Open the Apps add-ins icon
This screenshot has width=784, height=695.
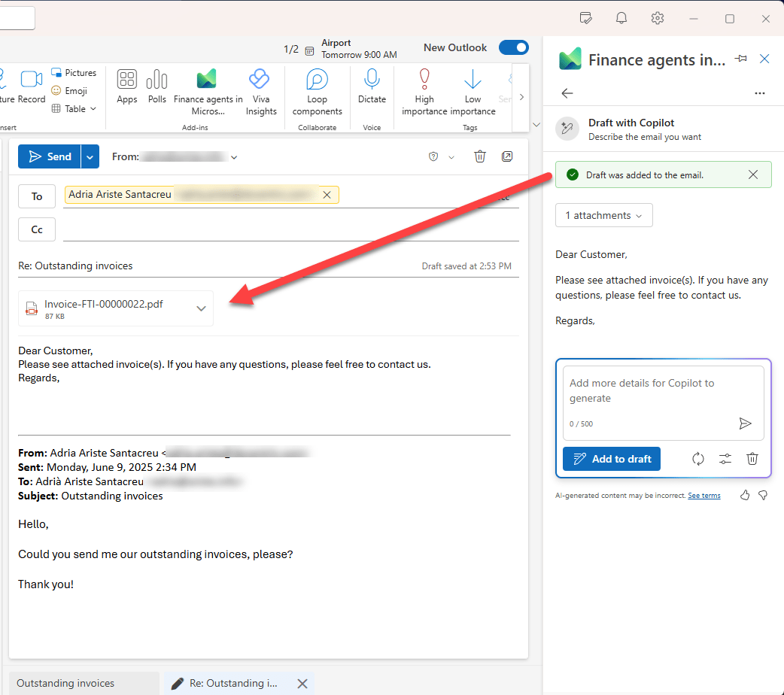coord(127,86)
